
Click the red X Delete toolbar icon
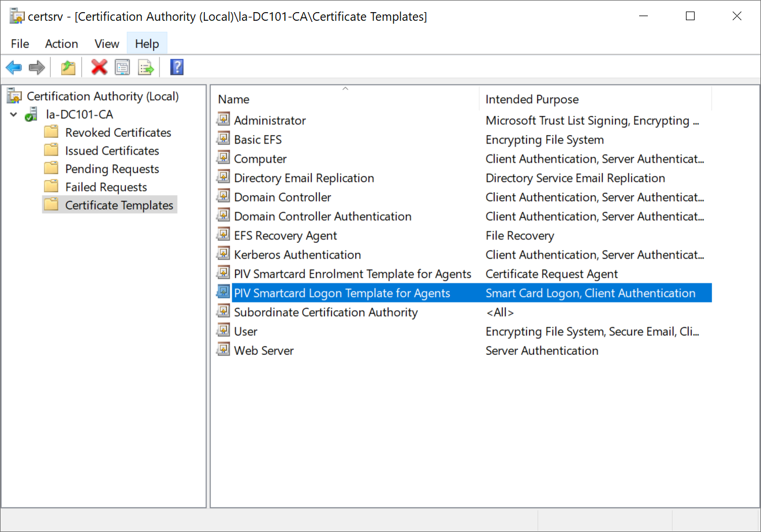[x=99, y=68]
